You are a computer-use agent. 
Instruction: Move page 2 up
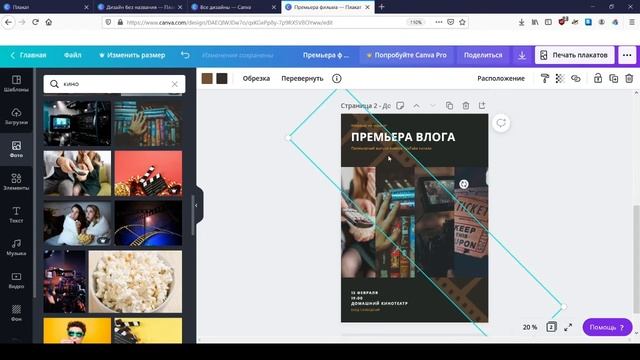pos(416,106)
